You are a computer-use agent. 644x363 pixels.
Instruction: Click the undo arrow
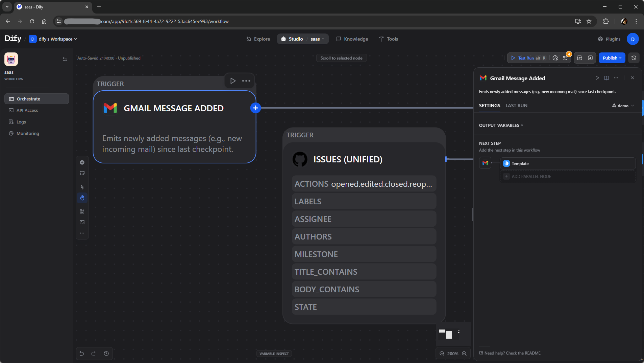coord(82,354)
